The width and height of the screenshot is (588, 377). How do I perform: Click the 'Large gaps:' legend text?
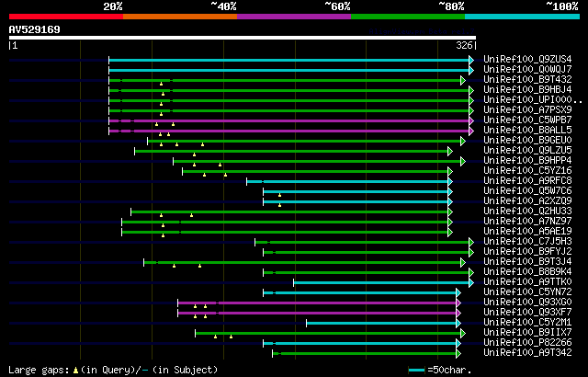tap(39, 371)
